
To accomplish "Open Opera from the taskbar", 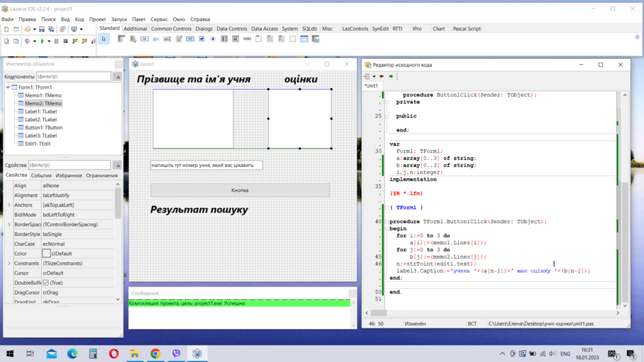I will click(x=114, y=353).
